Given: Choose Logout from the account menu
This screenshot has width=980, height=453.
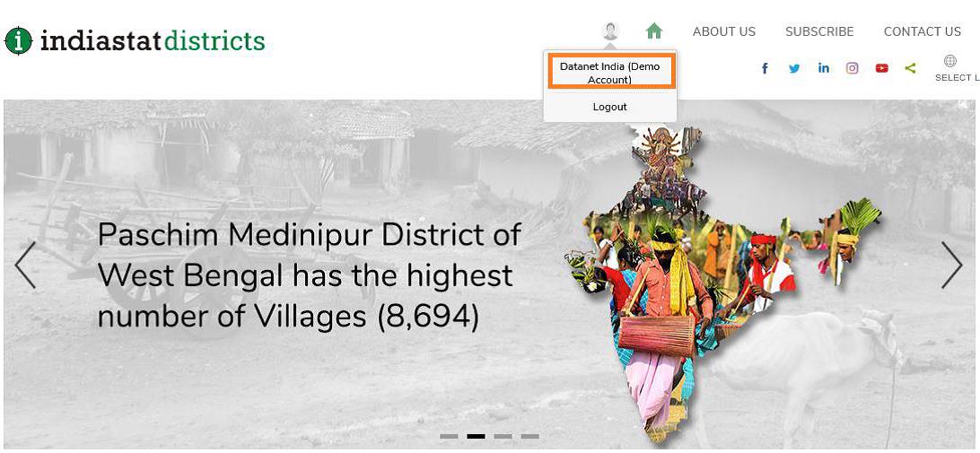Looking at the screenshot, I should [x=610, y=107].
